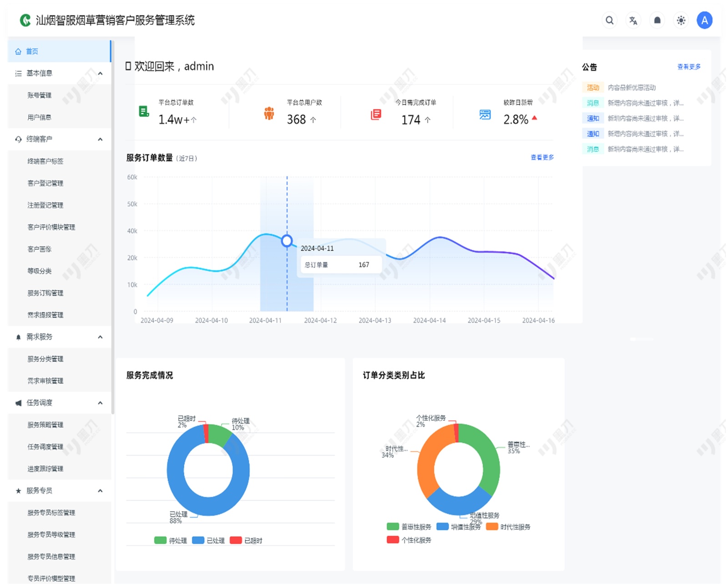The height and width of the screenshot is (585, 728).
Task: Collapse the 基本信息 sidebar group
Action: point(100,73)
